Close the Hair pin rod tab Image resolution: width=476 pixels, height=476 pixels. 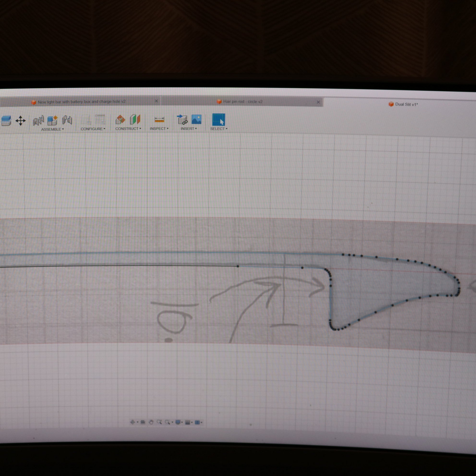[x=318, y=102]
